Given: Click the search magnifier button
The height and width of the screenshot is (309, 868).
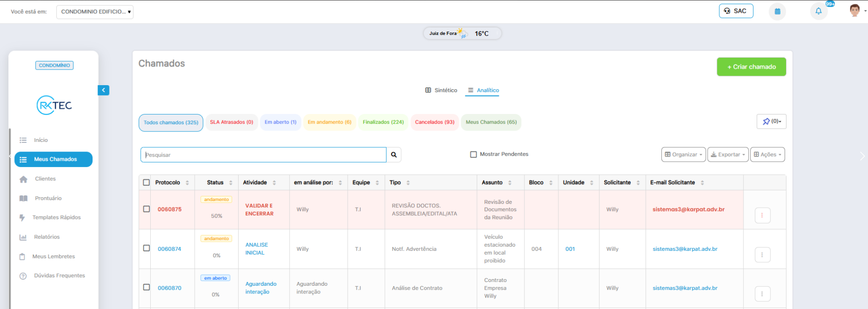Looking at the screenshot, I should pyautogui.click(x=394, y=155).
